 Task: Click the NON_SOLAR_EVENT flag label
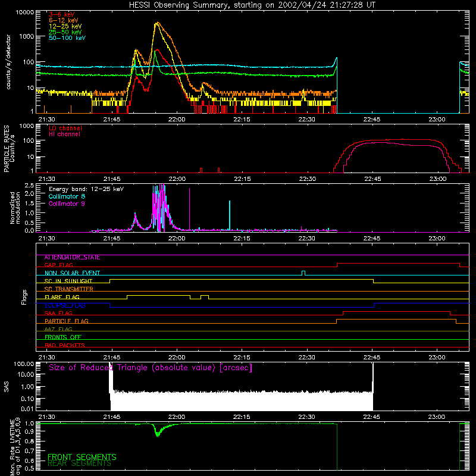[72, 273]
